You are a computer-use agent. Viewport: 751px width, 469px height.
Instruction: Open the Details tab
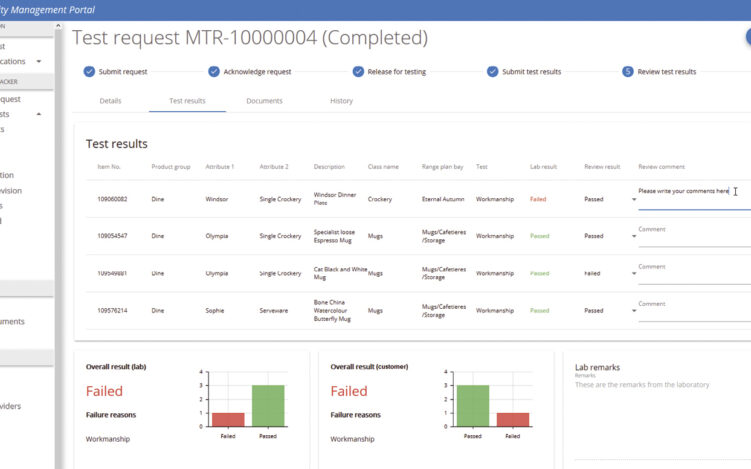pos(110,101)
